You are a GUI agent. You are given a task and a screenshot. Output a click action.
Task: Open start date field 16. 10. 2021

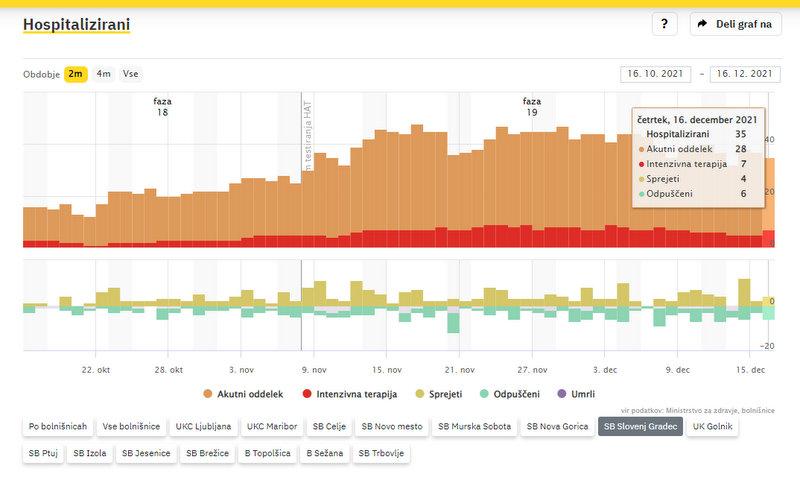656,74
